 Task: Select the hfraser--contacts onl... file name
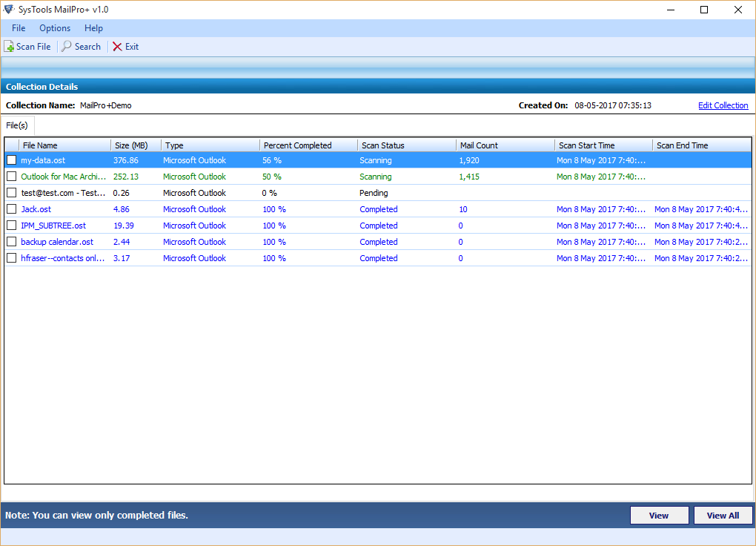[63, 258]
